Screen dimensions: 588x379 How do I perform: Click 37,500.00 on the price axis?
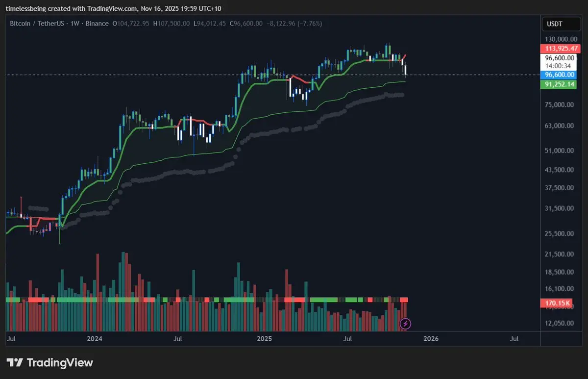click(560, 188)
